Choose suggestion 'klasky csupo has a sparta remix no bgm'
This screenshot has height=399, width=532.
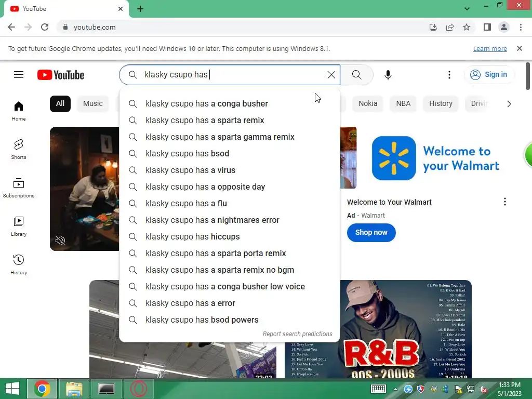pos(229,270)
